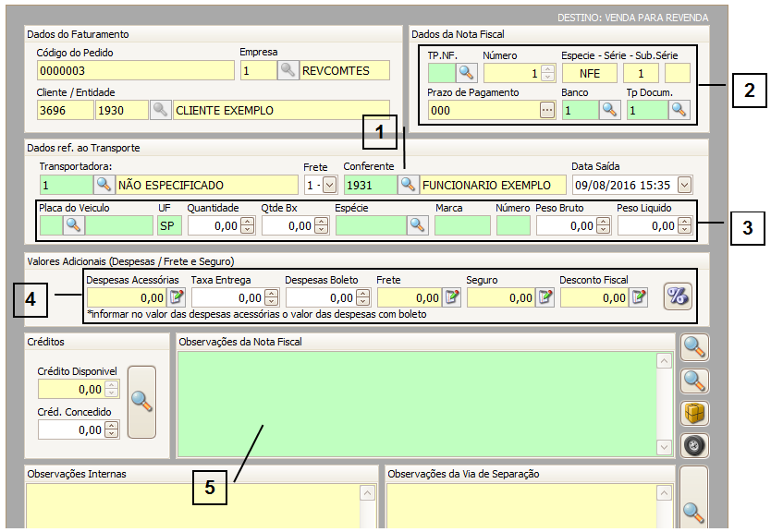Open the Data Saída date dropdown
Screen dimensions: 771x532
click(x=684, y=185)
